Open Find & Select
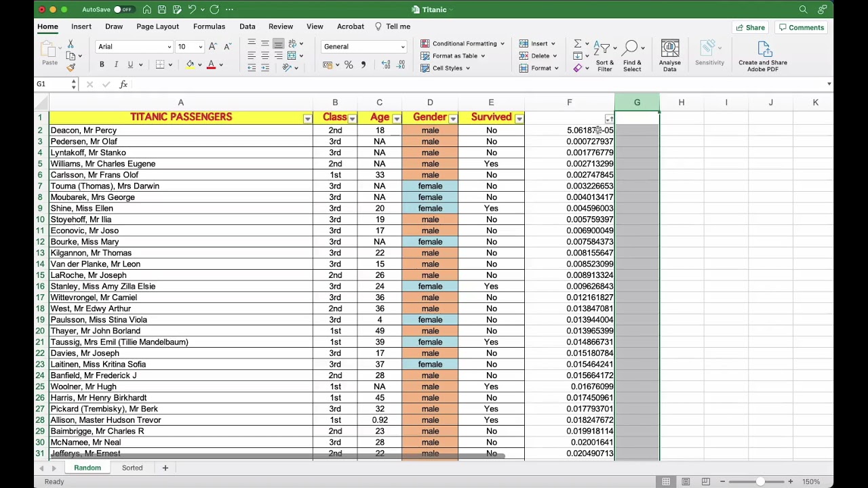The image size is (868, 488). [x=632, y=55]
